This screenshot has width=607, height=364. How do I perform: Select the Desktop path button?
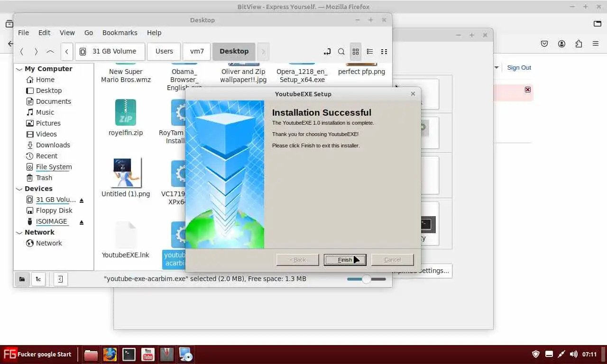[234, 52]
